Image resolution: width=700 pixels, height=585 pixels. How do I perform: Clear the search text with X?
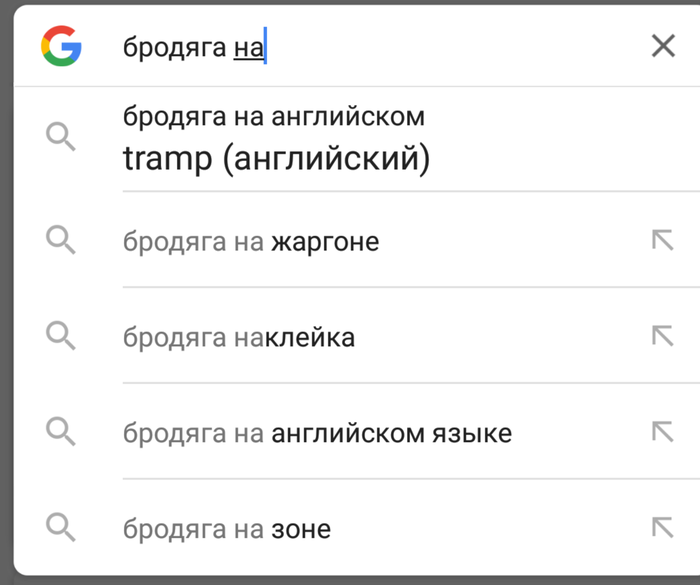tap(663, 46)
